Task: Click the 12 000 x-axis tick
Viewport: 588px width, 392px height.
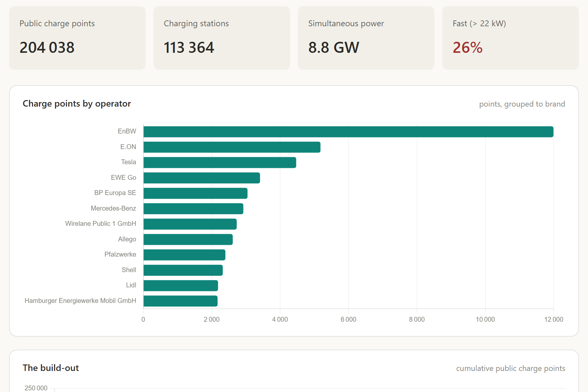Action: coord(554,319)
